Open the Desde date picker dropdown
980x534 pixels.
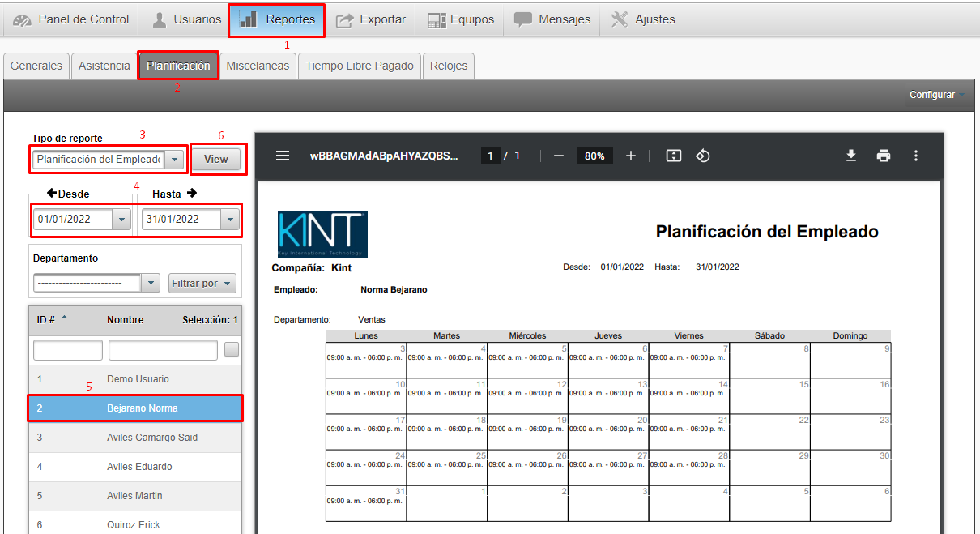(x=121, y=219)
